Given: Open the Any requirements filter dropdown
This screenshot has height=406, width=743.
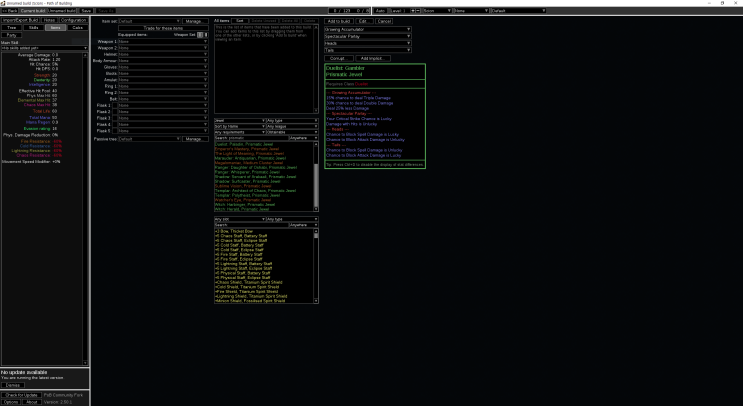Looking at the screenshot, I should coord(240,132).
